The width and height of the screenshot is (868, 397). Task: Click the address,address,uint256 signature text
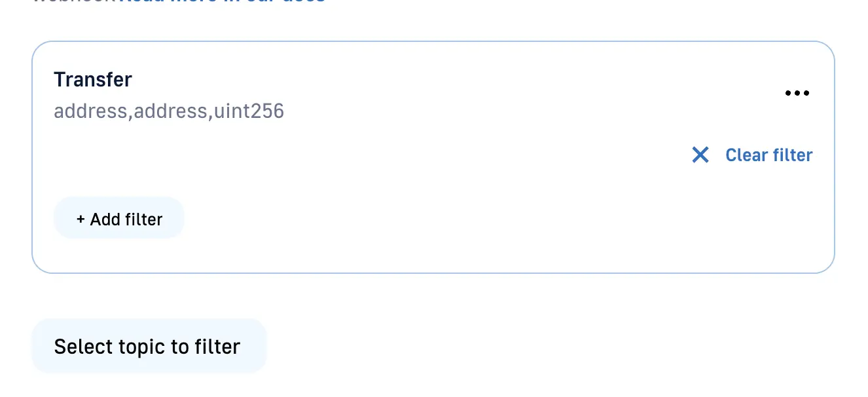(169, 111)
